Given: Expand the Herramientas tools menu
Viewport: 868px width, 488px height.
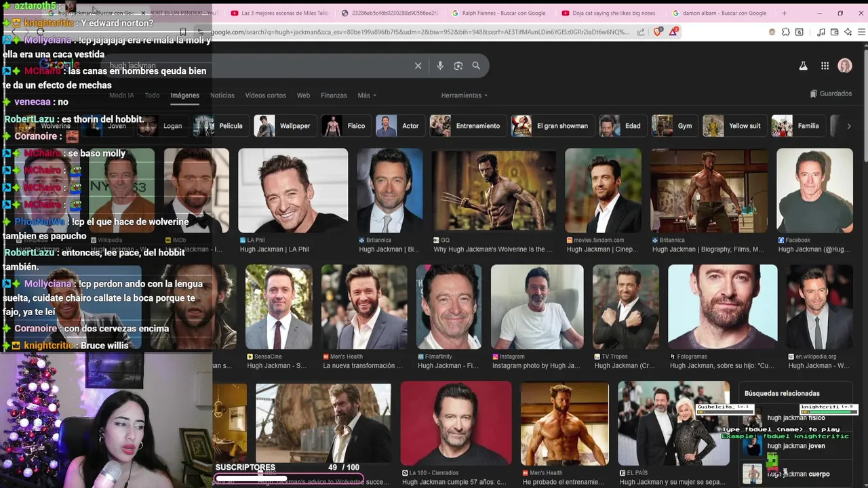Looking at the screenshot, I should tap(464, 96).
